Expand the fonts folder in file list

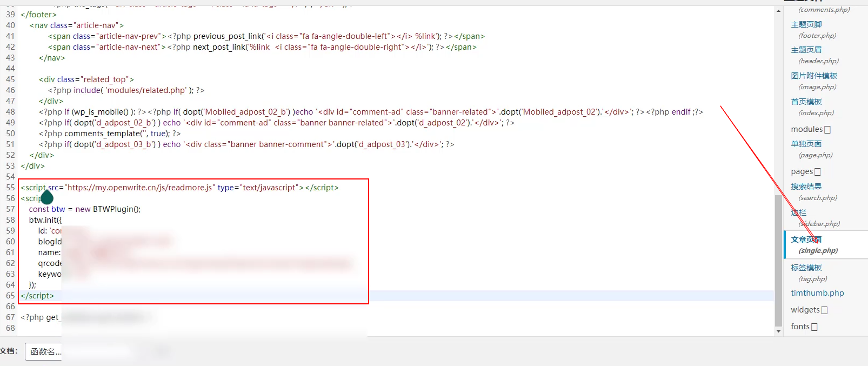pos(804,327)
